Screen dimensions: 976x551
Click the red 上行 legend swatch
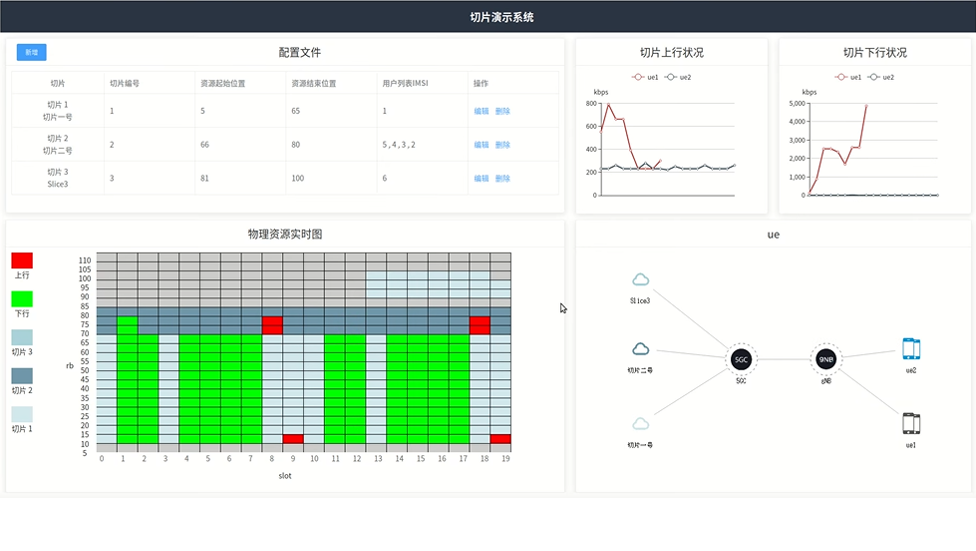[x=22, y=260]
